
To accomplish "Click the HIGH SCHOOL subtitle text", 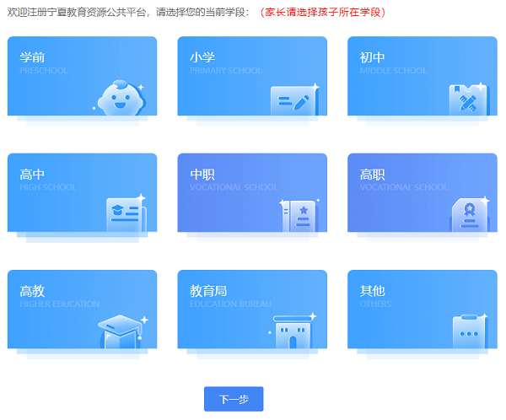I will point(48,187).
